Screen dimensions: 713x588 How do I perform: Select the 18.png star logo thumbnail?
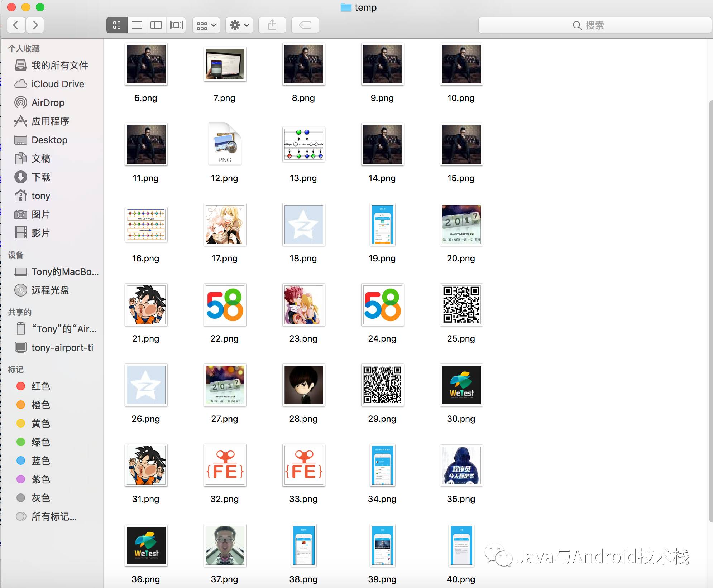click(304, 225)
